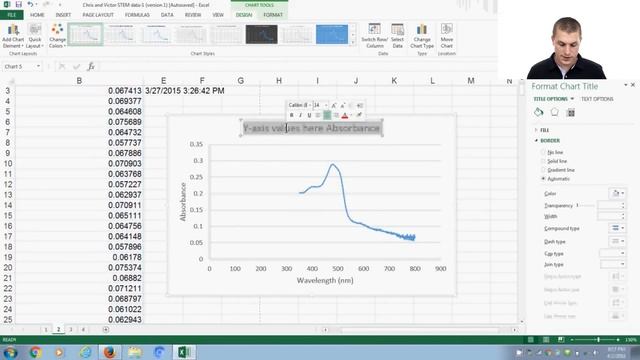The height and width of the screenshot is (360, 640).
Task: Collapse the BORDER section
Action: click(547, 140)
